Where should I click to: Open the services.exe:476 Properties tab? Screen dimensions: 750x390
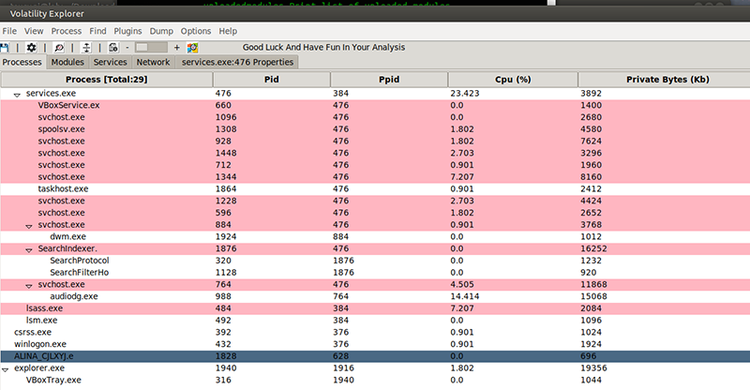(x=237, y=62)
